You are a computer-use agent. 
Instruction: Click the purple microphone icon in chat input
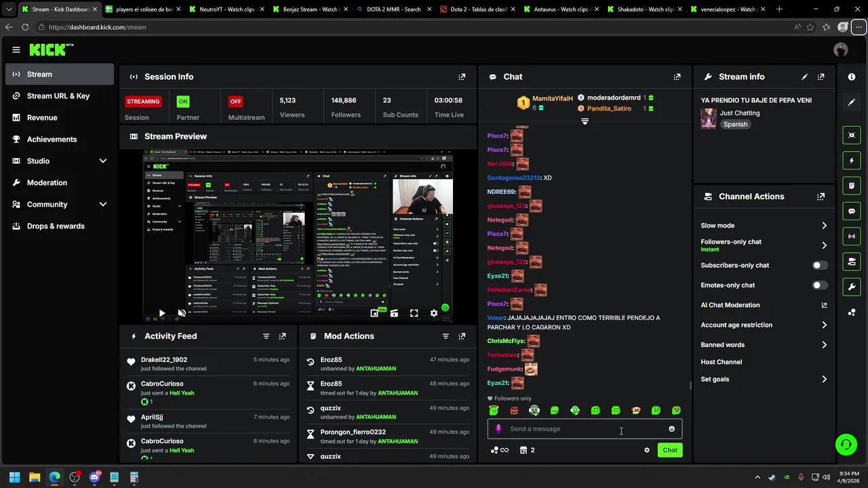(498, 428)
